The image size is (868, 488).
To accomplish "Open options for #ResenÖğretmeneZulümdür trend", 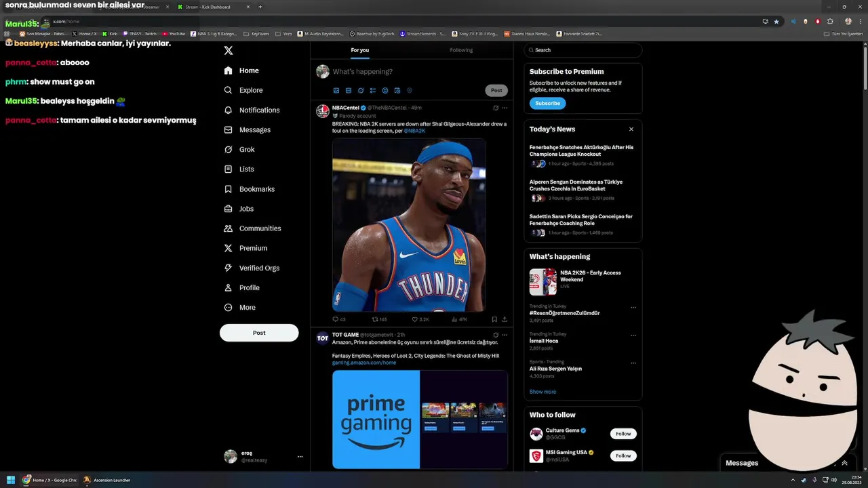I will pos(633,308).
